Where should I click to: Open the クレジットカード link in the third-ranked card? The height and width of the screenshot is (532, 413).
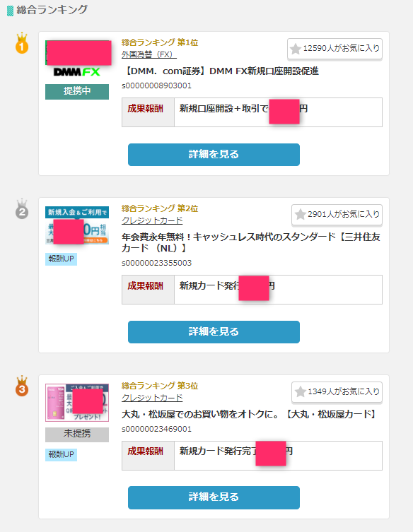tap(152, 398)
